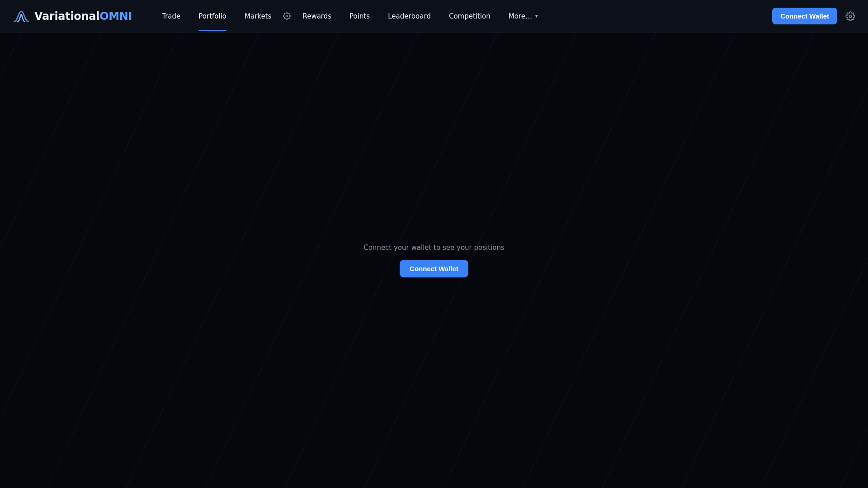
Task: Expand the More... dropdown menu
Action: [523, 16]
